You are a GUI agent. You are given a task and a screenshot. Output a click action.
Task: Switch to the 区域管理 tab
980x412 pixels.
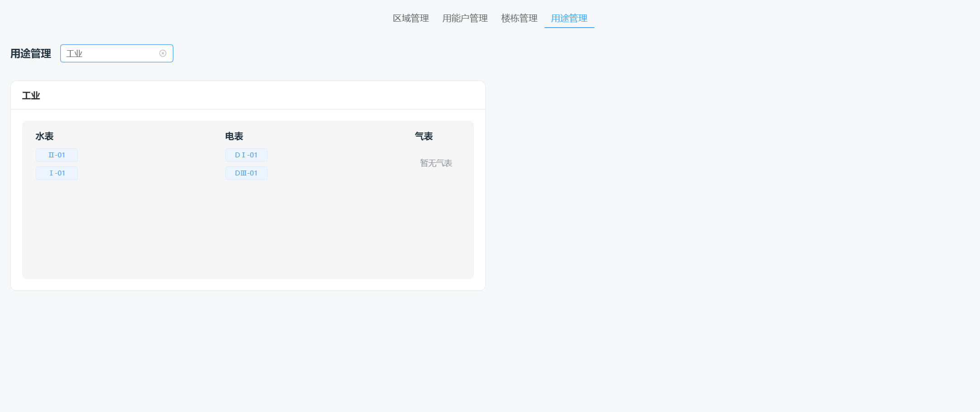(x=411, y=18)
